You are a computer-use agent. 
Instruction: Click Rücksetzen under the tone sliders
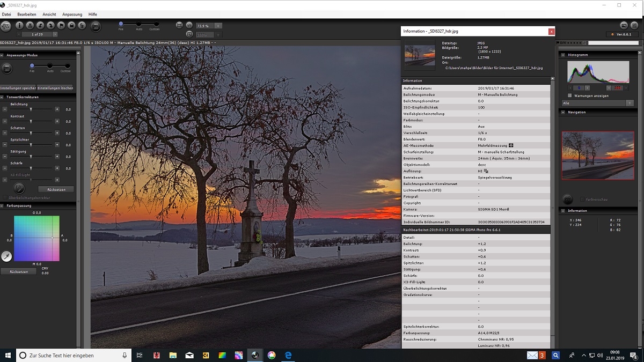point(56,189)
